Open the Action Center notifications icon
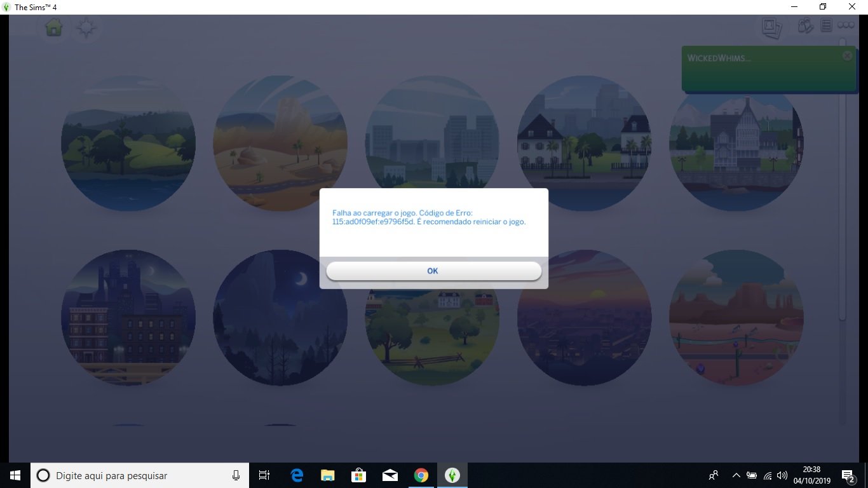 848,475
